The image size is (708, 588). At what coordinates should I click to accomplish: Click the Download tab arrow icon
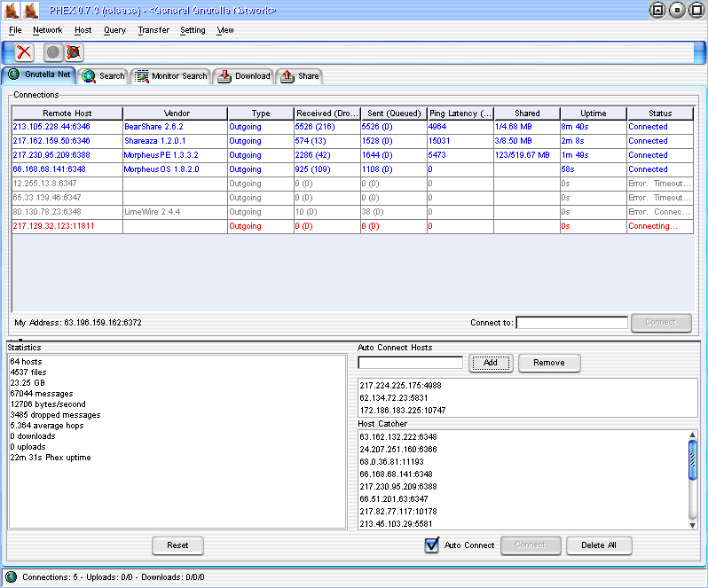click(x=224, y=76)
